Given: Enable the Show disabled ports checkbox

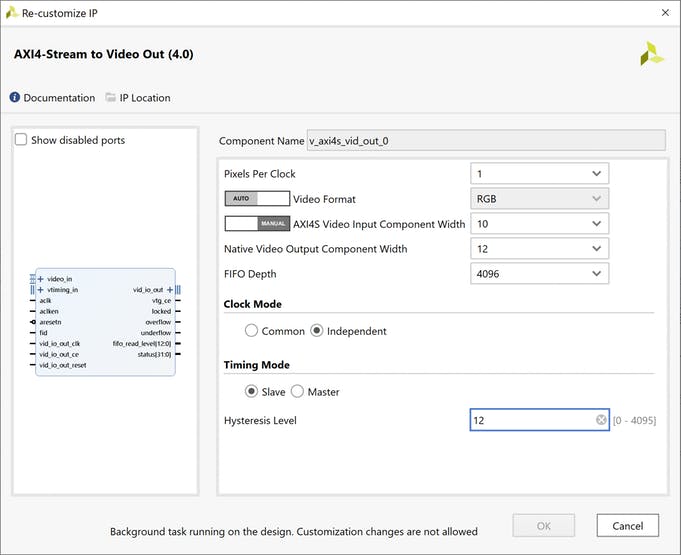Looking at the screenshot, I should [21, 140].
